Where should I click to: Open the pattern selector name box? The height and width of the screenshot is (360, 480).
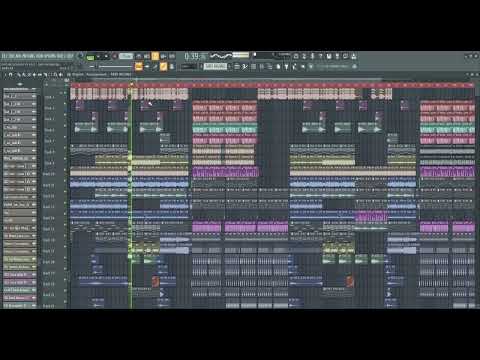215,66
